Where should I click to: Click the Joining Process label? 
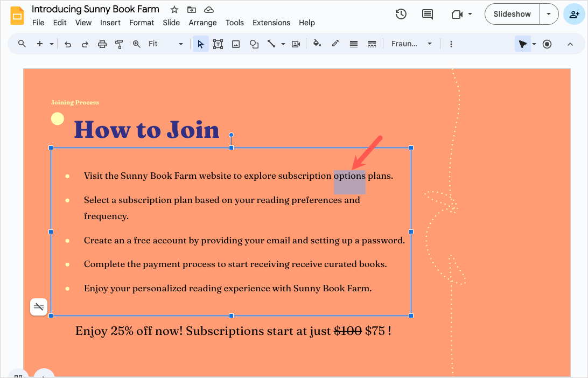tap(75, 102)
